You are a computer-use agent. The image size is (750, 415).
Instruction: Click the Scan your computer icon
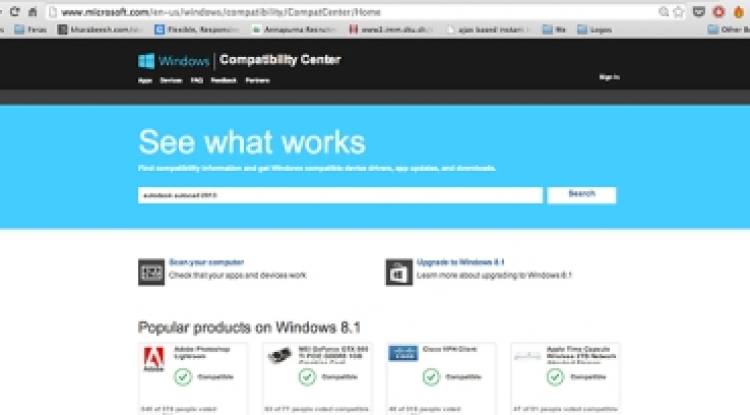(x=151, y=272)
